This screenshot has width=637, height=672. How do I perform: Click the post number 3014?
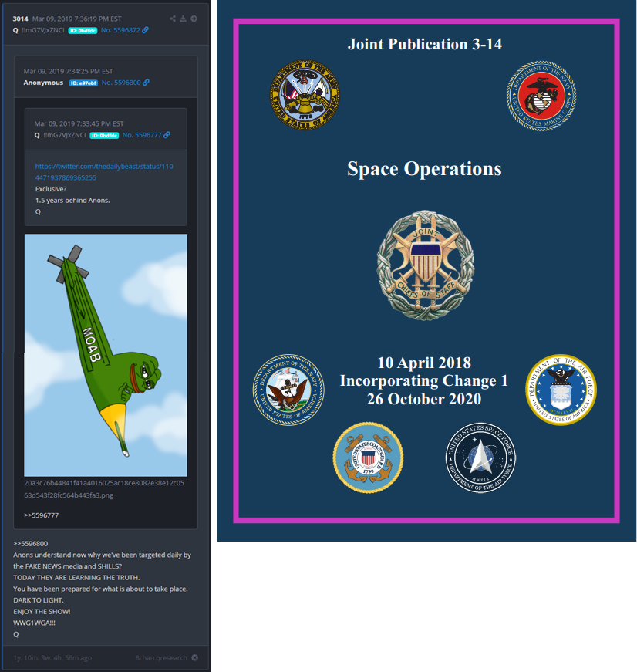tap(20, 19)
